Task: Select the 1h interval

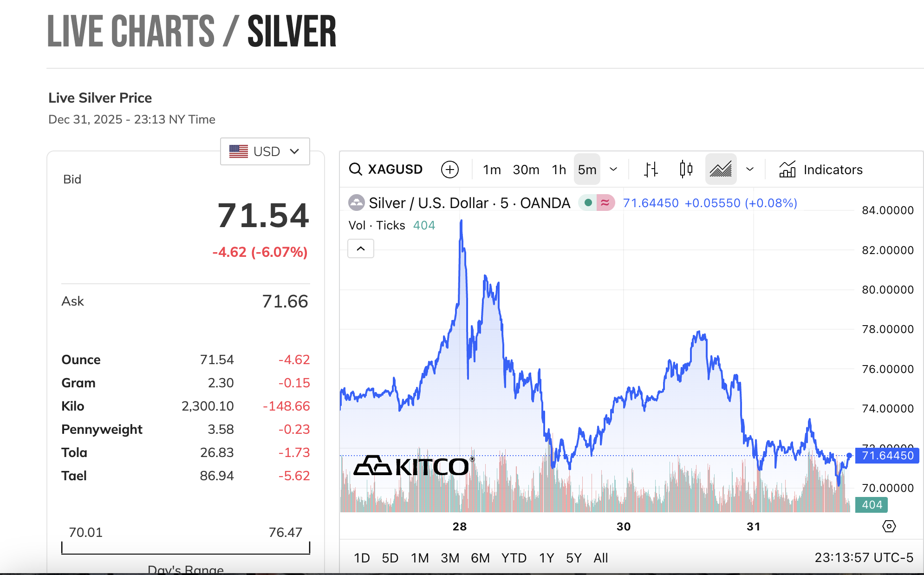Action: click(x=559, y=170)
